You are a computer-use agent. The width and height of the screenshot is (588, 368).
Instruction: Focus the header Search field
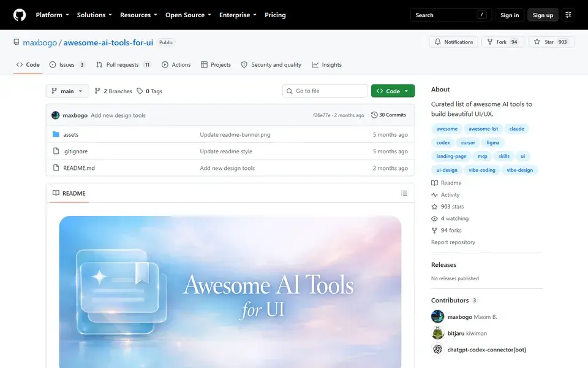[451, 15]
